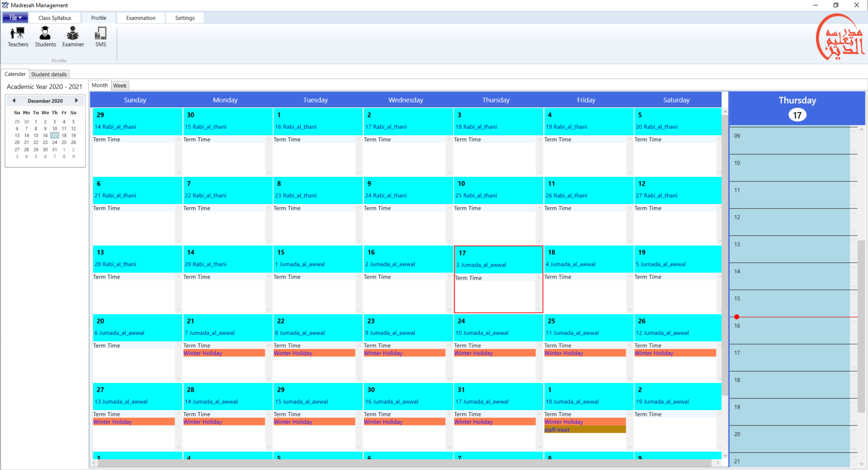Open the SMS tool icon
This screenshot has width=868, height=470.
[100, 37]
